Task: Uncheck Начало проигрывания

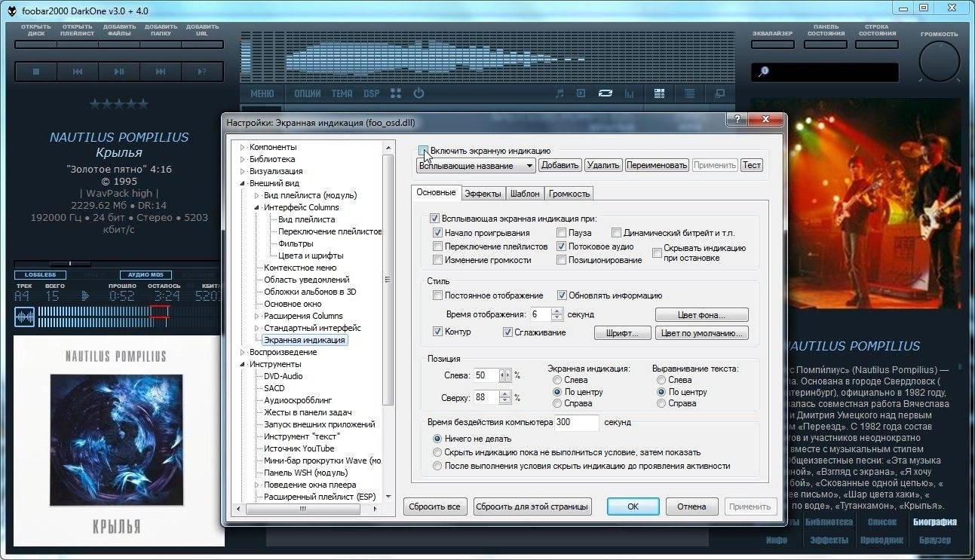Action: coord(438,233)
